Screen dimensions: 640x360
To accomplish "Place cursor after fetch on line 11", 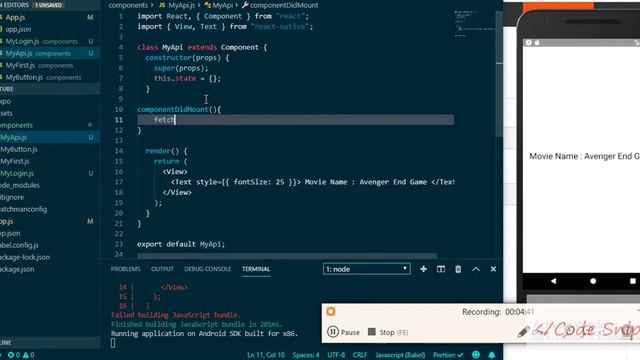I will (x=176, y=120).
